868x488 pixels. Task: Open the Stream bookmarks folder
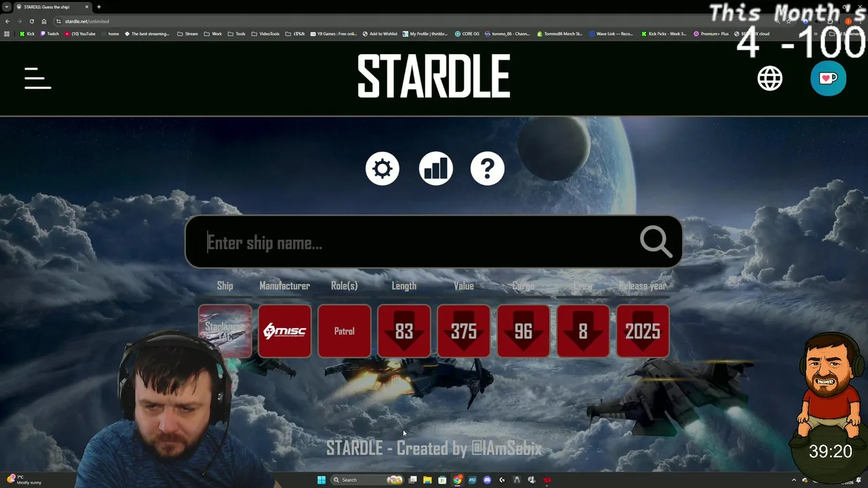(x=188, y=34)
